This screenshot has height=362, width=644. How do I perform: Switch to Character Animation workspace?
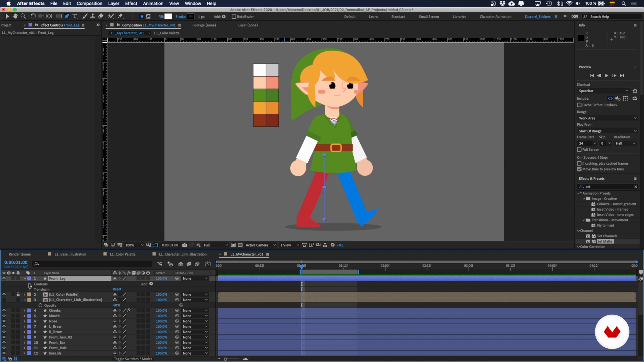click(495, 17)
